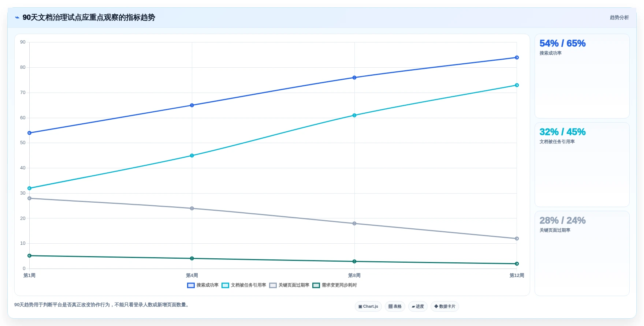
Task: Click 文档被任务引用率 point at 第4周
Action: pos(192,155)
